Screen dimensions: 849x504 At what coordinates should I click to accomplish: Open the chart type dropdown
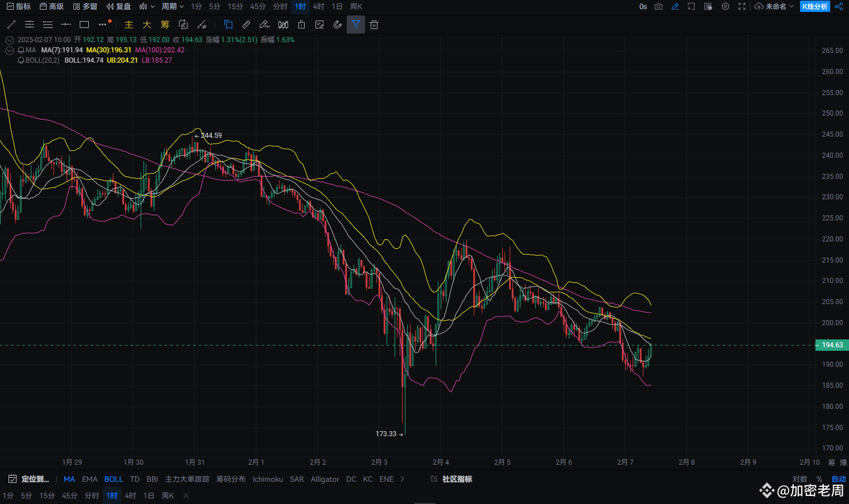(x=147, y=6)
